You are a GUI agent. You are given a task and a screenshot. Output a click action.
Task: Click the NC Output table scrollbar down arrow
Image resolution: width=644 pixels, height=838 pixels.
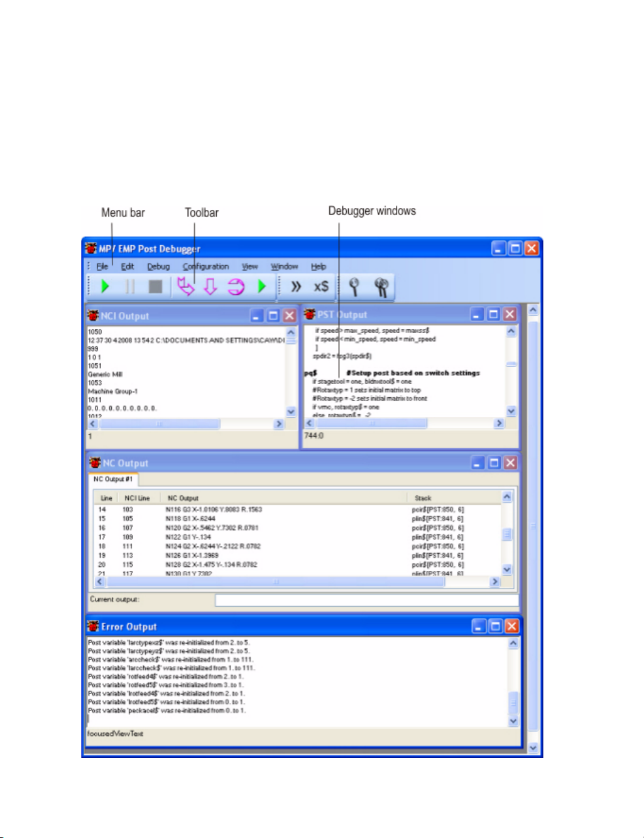pyautogui.click(x=507, y=570)
